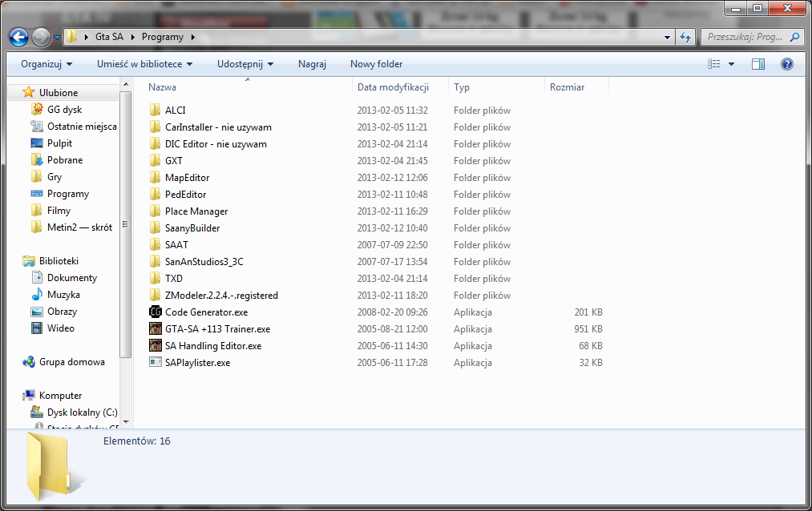Expand the Umieść w bibliotece dropdown

144,64
